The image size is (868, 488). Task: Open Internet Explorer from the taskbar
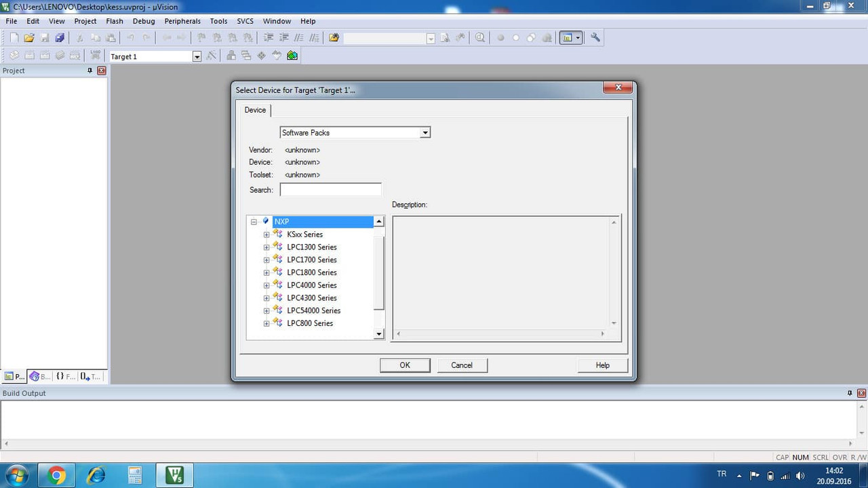tap(96, 476)
